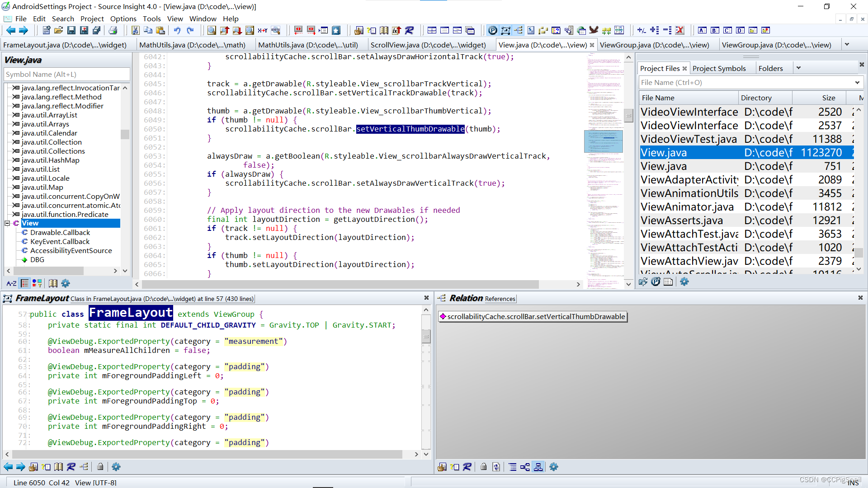Click the Save All icon
Image resolution: width=868 pixels, height=488 pixels.
[97, 30]
